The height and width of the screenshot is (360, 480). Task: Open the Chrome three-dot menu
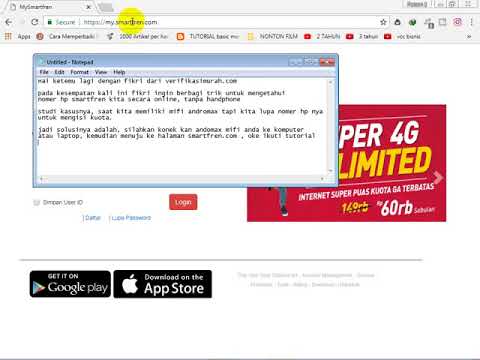click(471, 22)
